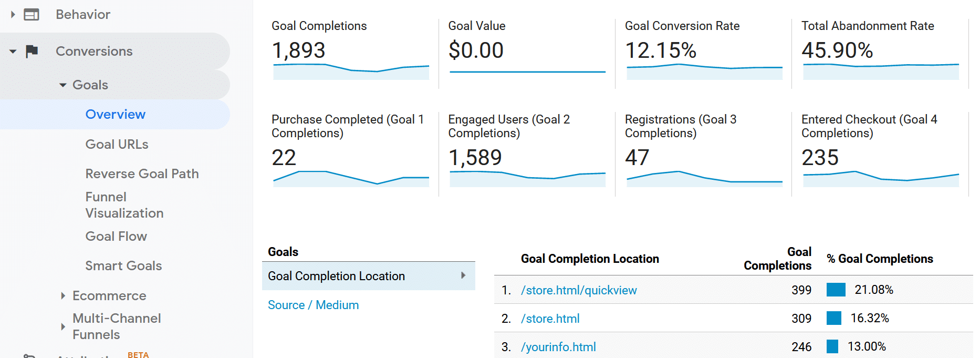Expand the Ecommerce submenu
The width and height of the screenshot is (980, 358).
tap(63, 296)
